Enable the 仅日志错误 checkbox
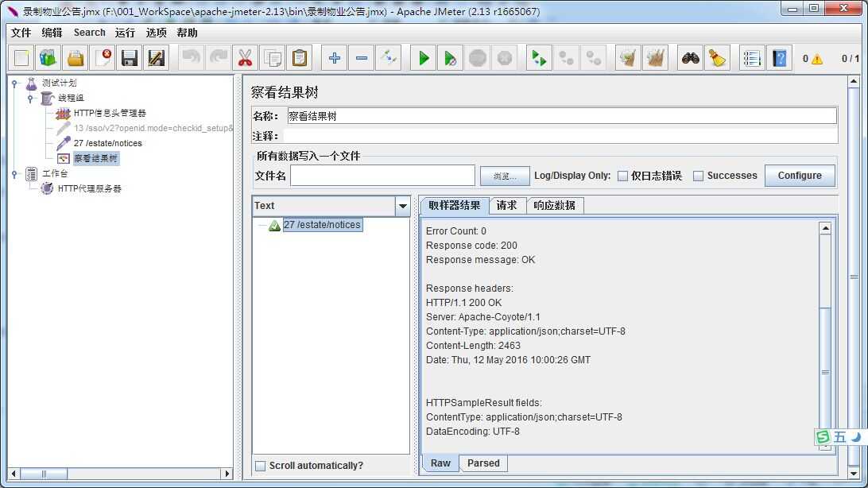The width and height of the screenshot is (868, 488). point(622,176)
